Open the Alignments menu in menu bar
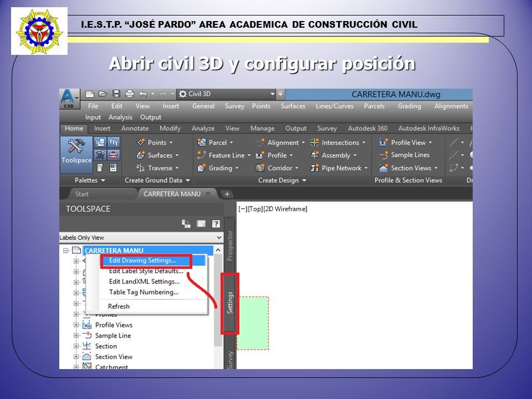The width and height of the screenshot is (532, 399). coord(451,106)
